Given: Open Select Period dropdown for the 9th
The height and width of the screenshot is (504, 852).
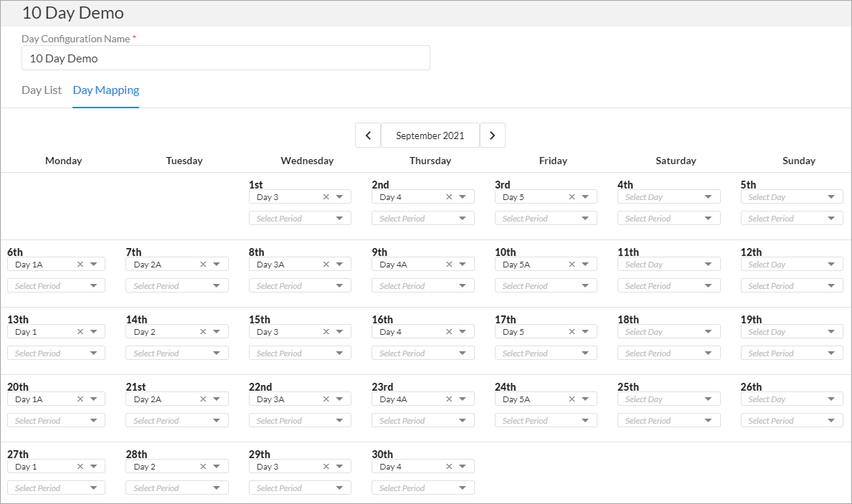Looking at the screenshot, I should pyautogui.click(x=422, y=285).
